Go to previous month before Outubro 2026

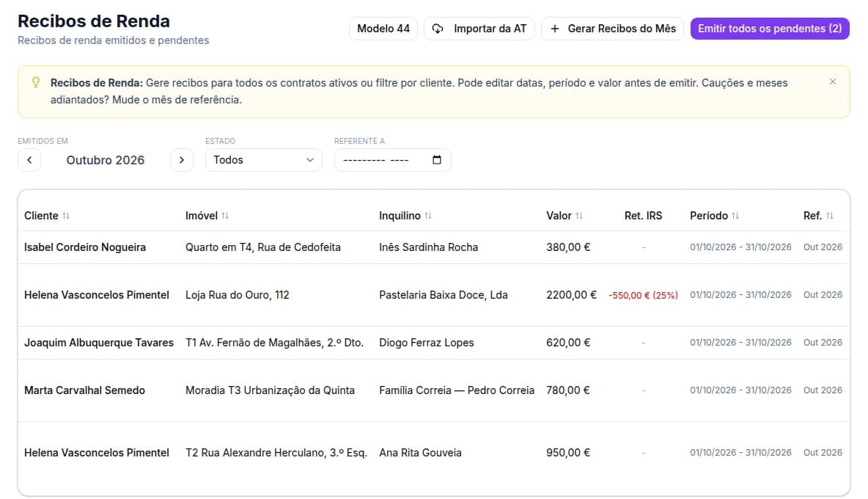(29, 160)
